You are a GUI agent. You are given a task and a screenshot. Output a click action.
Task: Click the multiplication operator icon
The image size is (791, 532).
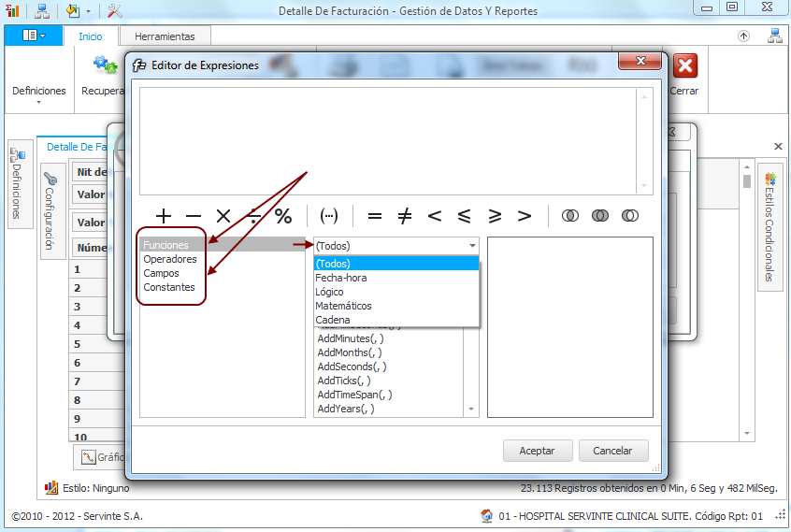click(x=223, y=216)
